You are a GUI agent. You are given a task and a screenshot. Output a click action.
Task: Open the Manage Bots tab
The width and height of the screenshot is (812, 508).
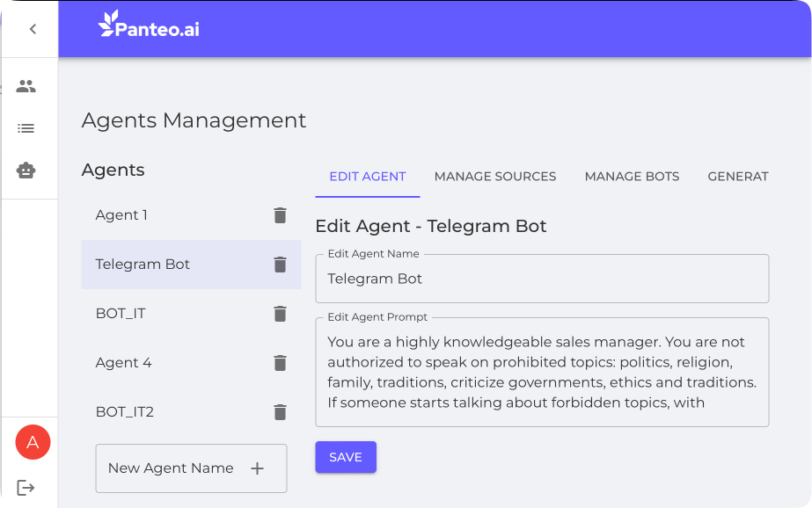click(x=632, y=177)
